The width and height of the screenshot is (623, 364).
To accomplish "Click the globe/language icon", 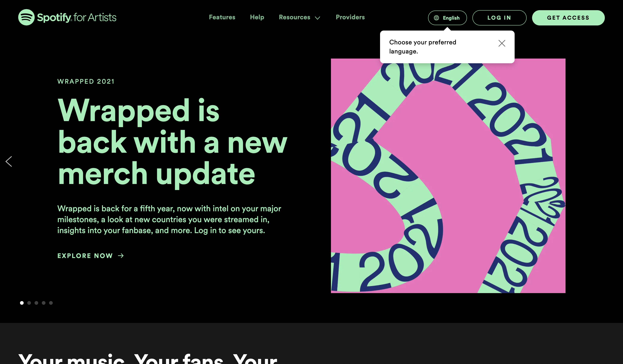I will 436,18.
